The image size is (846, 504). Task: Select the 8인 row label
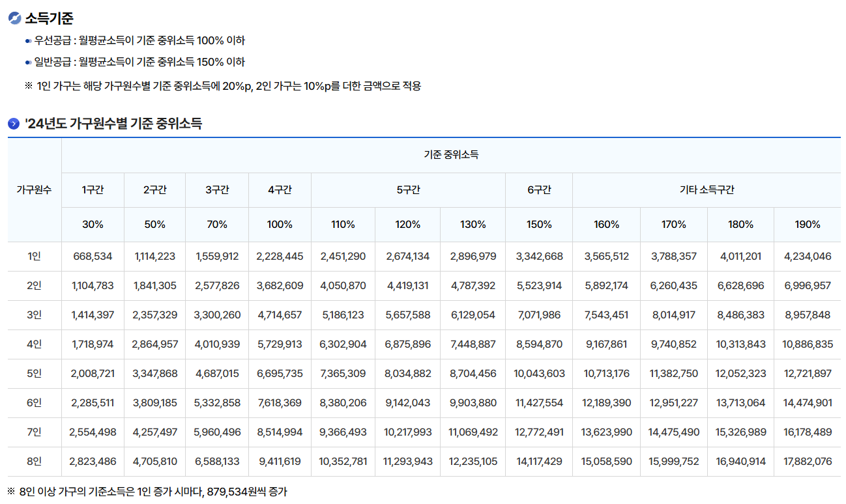click(x=34, y=461)
